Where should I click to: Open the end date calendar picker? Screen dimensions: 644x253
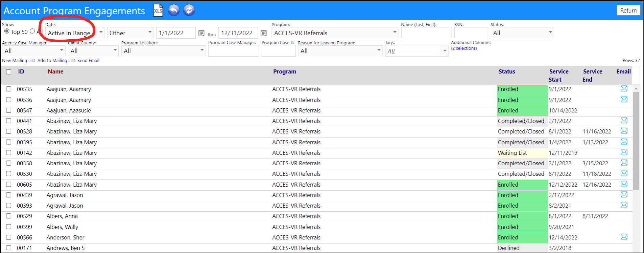264,33
